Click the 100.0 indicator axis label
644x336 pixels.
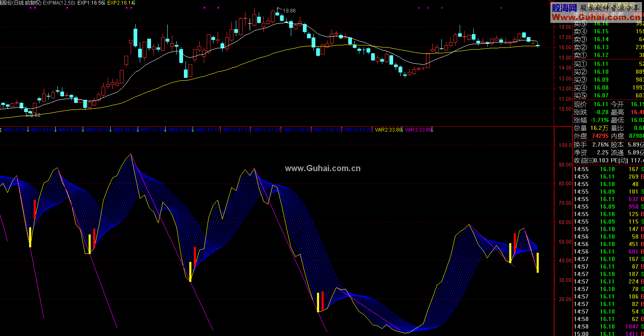[565, 145]
